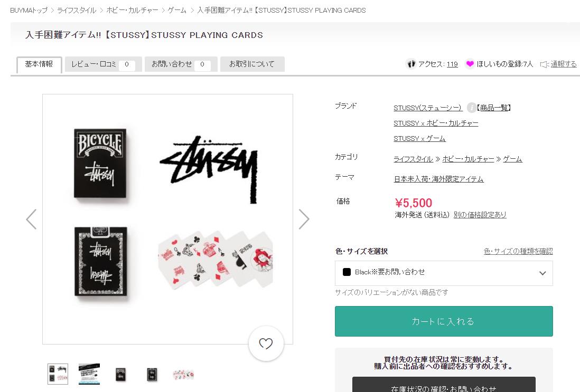Open the 商品一覧 brand listing link
This screenshot has height=392, width=580.
[x=494, y=108]
